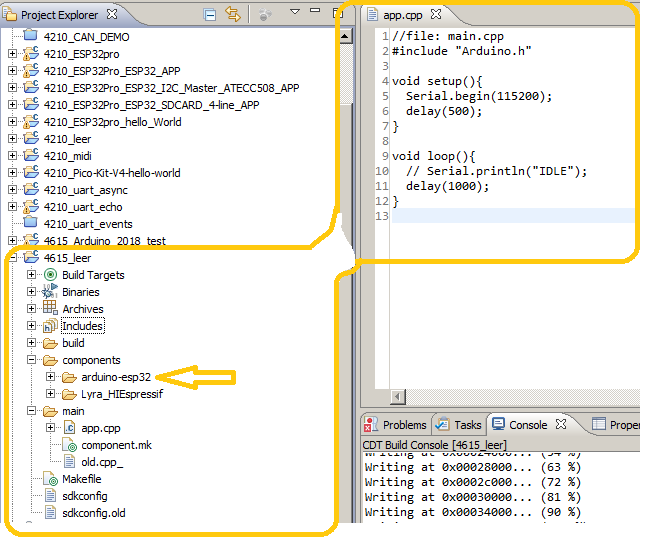Select the 4615_leer project
This screenshot has height=552, width=651.
tap(67, 258)
